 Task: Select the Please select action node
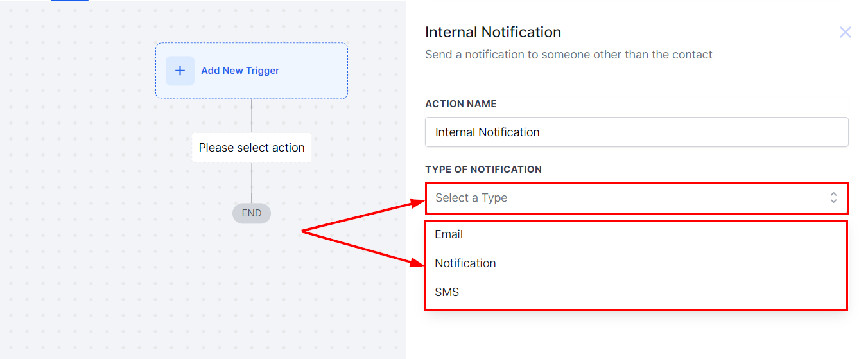[252, 148]
